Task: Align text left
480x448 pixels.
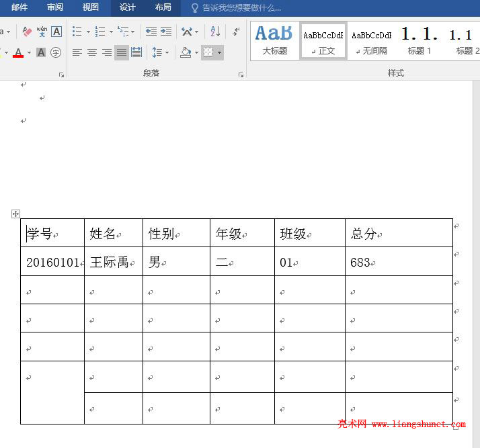Action: click(77, 52)
